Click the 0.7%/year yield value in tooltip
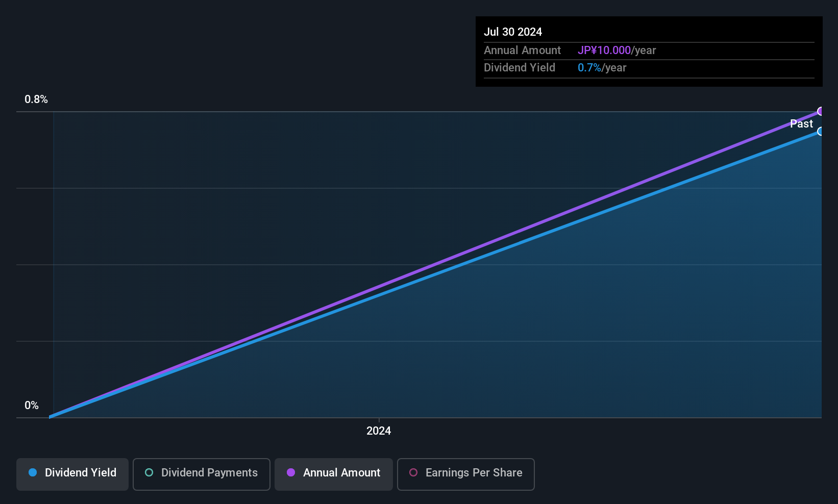Viewport: 838px width, 504px height. coord(602,68)
